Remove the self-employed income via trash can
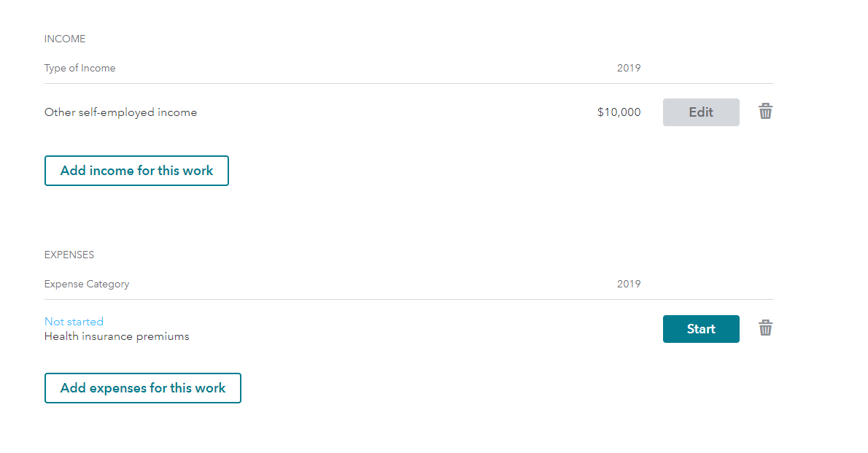868x453 pixels. (x=765, y=112)
